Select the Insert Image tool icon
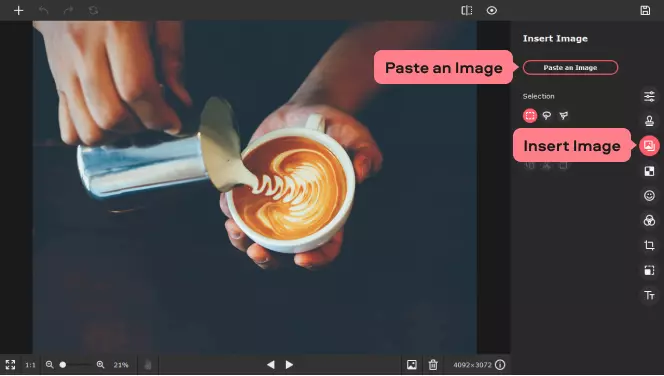This screenshot has width=664, height=376. point(649,146)
